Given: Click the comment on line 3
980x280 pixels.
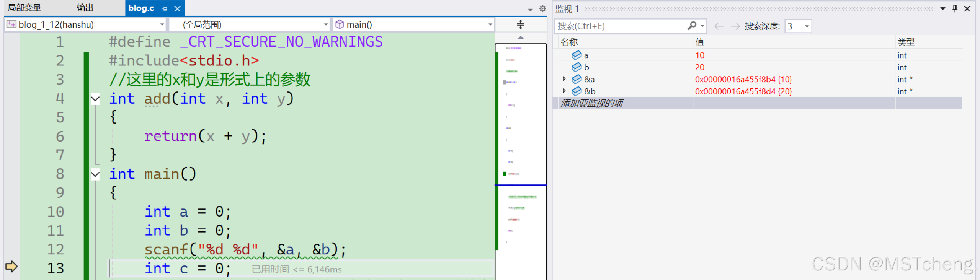Looking at the screenshot, I should tap(210, 80).
